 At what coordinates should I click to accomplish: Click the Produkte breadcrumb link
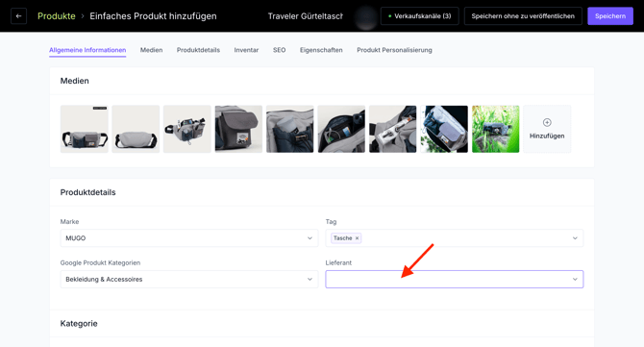pyautogui.click(x=57, y=16)
